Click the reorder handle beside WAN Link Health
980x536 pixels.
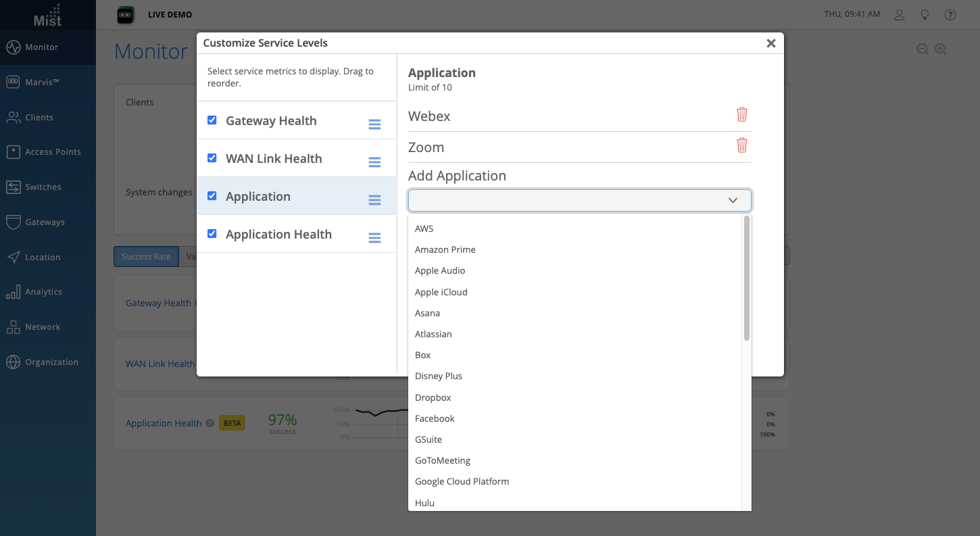coord(374,162)
